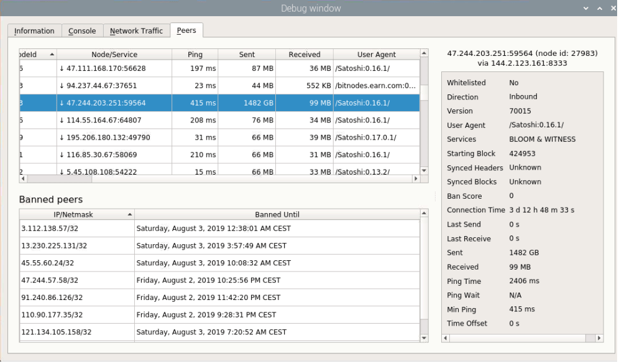Click the sort indicator on IP/Netmask header

[129, 213]
